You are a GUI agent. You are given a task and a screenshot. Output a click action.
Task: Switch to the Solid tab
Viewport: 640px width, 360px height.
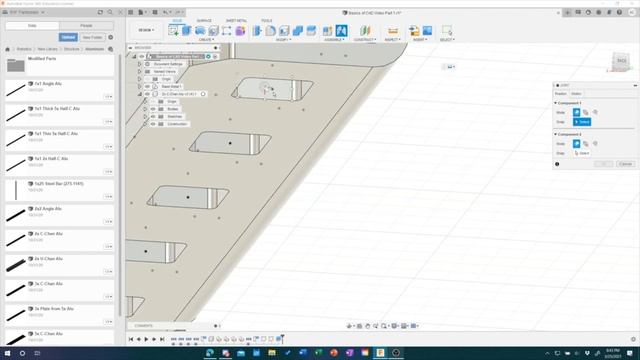[x=177, y=20]
